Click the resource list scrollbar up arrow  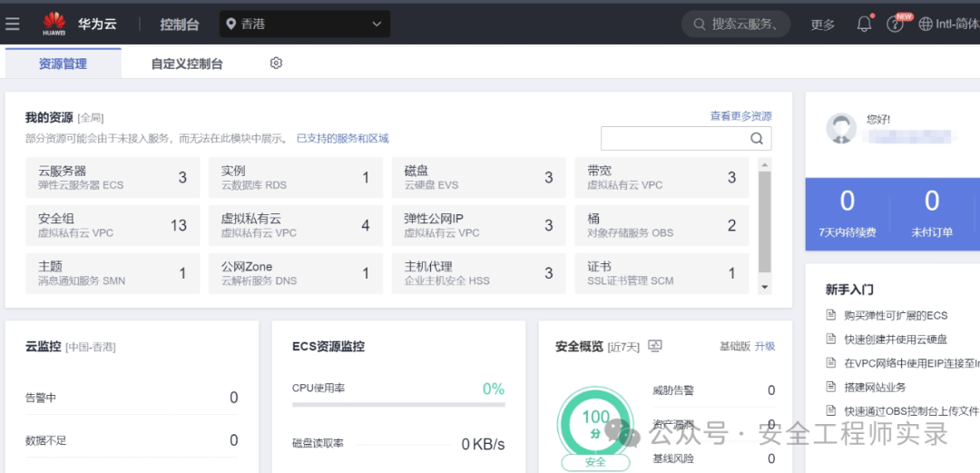tap(765, 164)
